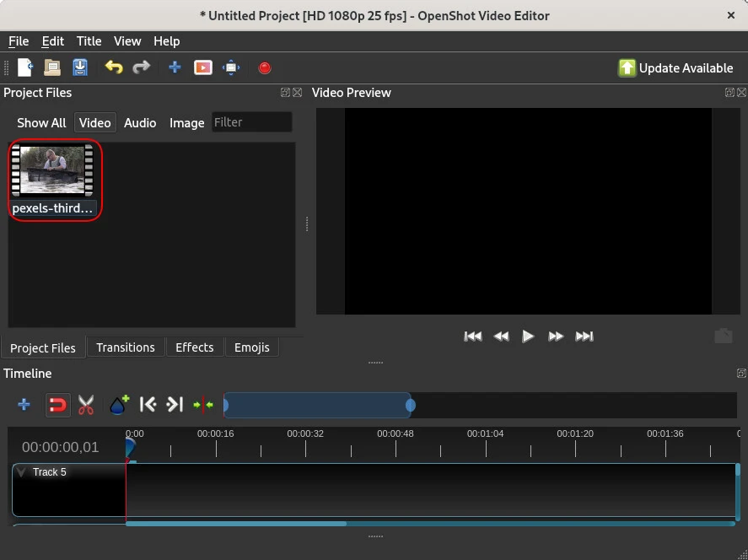
Task: Switch to the Transitions tab
Action: [x=125, y=347]
